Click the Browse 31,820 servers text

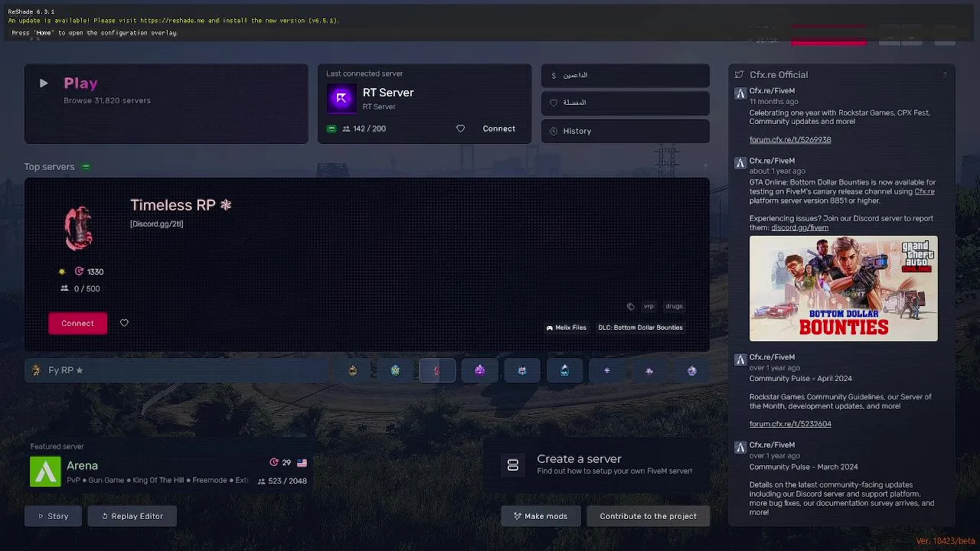point(107,100)
